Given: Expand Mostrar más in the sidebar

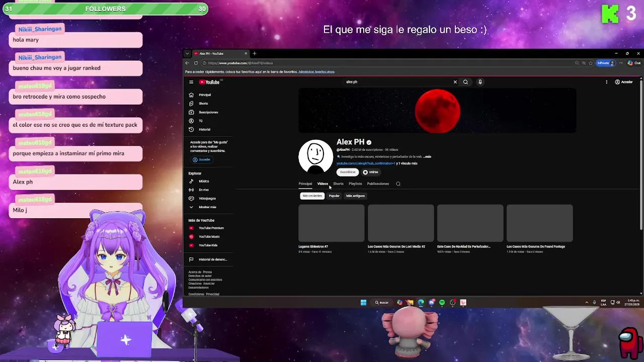Looking at the screenshot, I should (x=207, y=207).
